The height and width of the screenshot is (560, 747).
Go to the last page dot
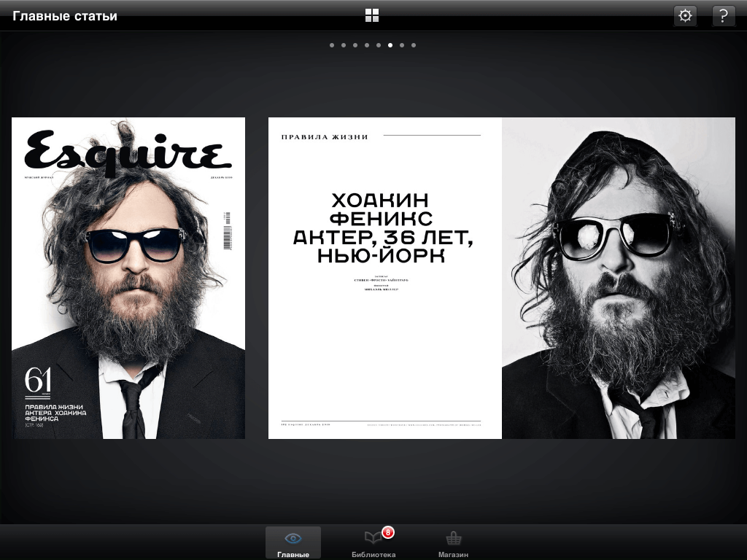pyautogui.click(x=414, y=45)
